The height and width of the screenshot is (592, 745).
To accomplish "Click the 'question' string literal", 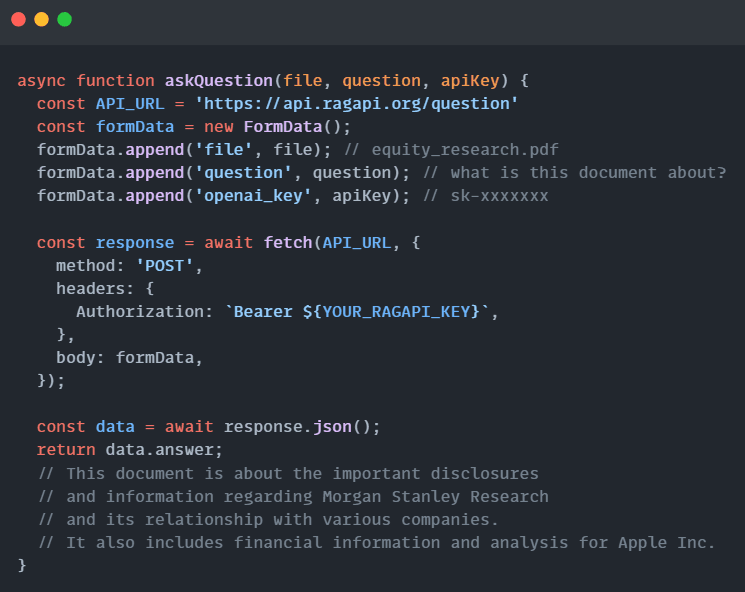I will coord(243,173).
